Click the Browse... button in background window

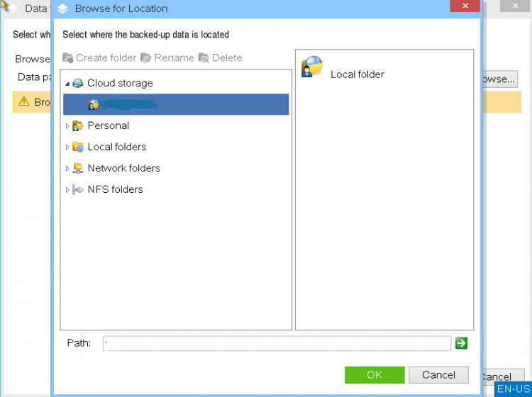coord(500,79)
